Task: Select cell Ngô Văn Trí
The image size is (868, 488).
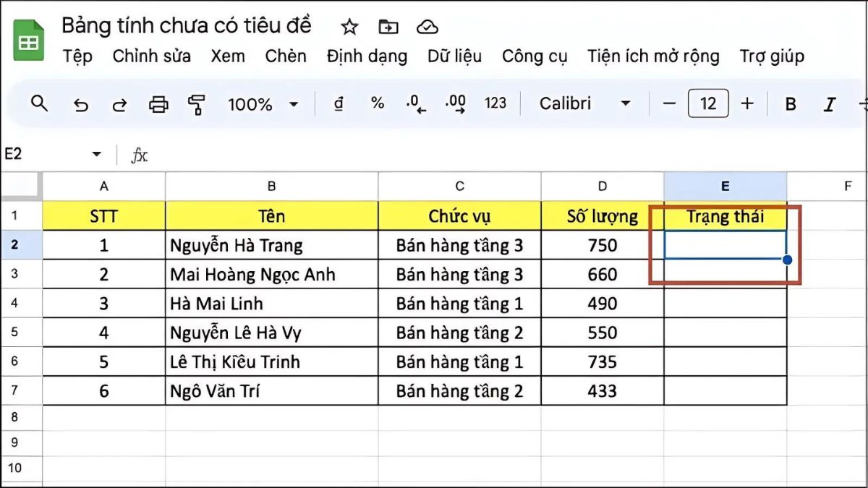Action: [x=271, y=391]
